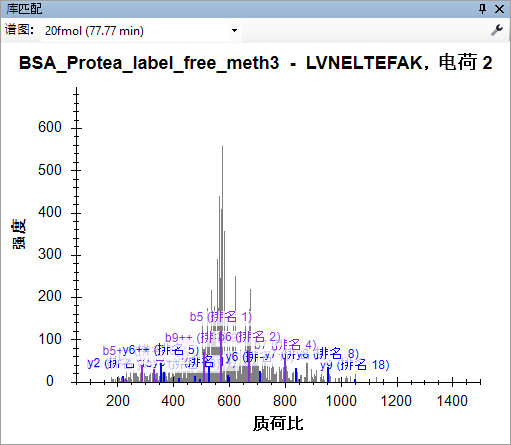Click the y-axis intensity label
This screenshot has width=511, height=445.
coord(19,234)
